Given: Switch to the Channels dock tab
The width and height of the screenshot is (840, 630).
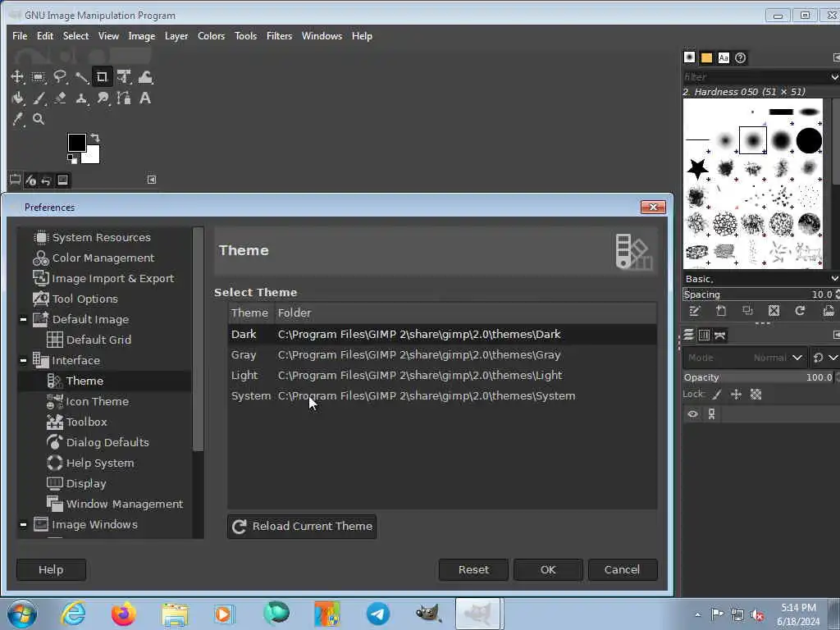Looking at the screenshot, I should [x=704, y=335].
